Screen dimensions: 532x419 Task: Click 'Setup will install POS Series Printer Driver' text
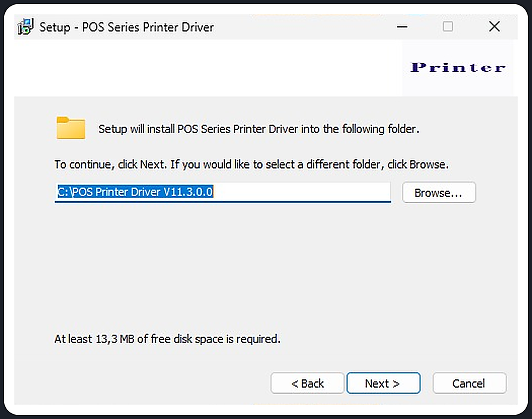pos(259,129)
